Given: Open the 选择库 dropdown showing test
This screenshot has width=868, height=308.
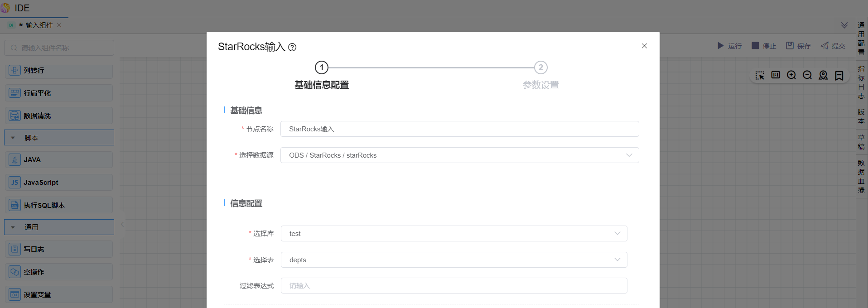Looking at the screenshot, I should point(454,234).
